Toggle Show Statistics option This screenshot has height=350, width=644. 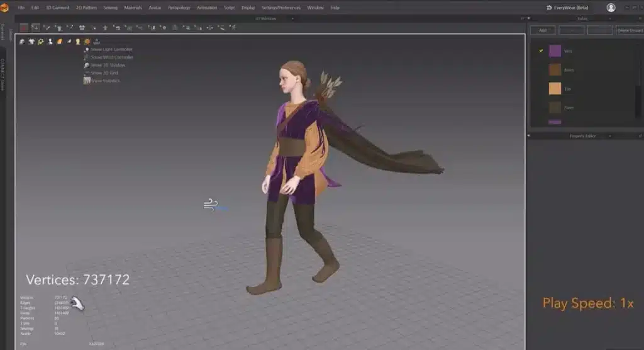[102, 81]
